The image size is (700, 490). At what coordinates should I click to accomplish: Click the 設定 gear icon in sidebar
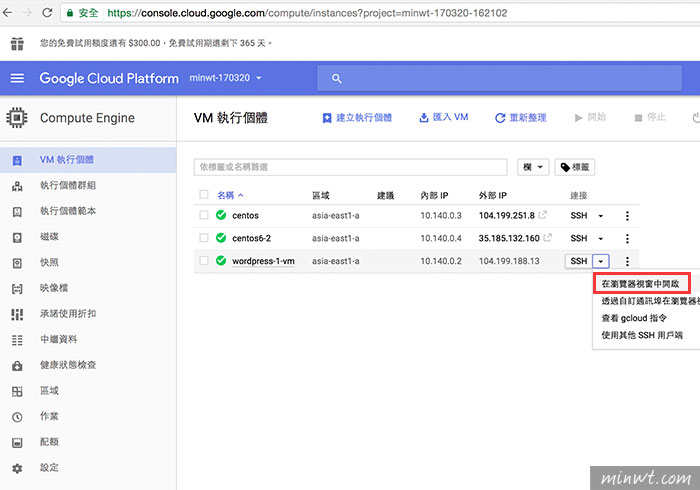17,469
